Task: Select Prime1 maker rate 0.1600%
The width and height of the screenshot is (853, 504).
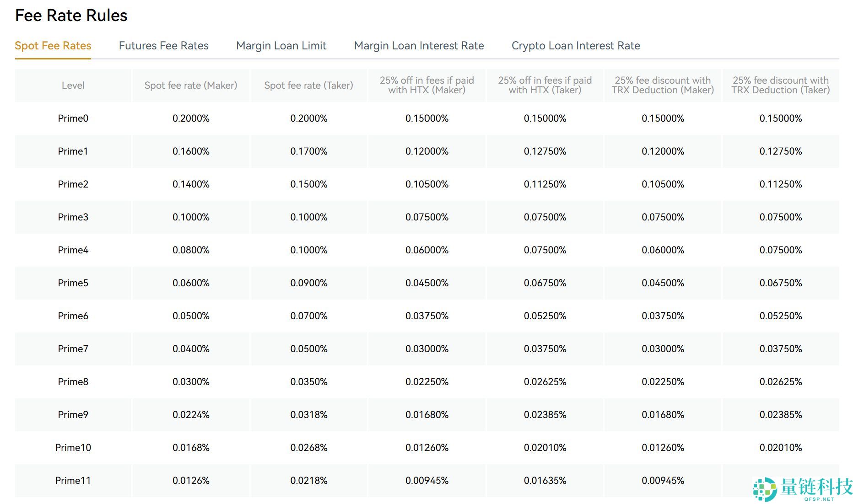Action: point(191,151)
